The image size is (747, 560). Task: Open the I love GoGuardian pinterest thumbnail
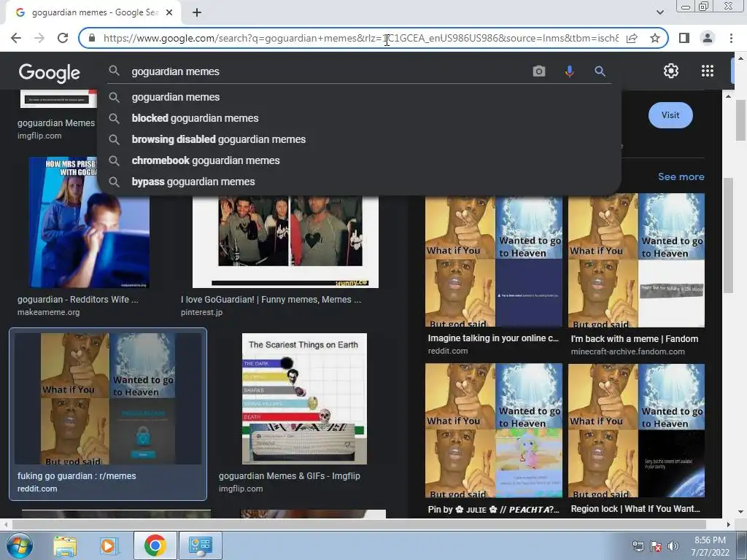285,241
